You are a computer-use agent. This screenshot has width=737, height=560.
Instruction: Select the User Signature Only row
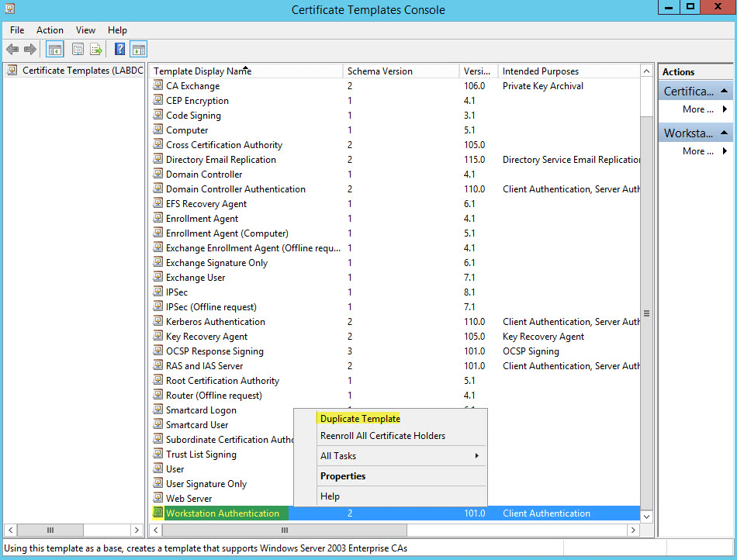222,483
